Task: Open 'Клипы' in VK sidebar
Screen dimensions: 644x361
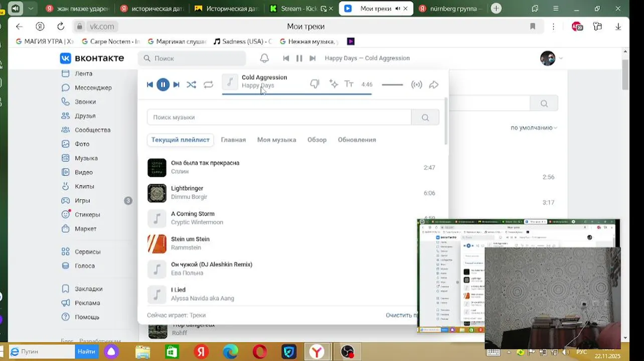Action: (x=85, y=187)
